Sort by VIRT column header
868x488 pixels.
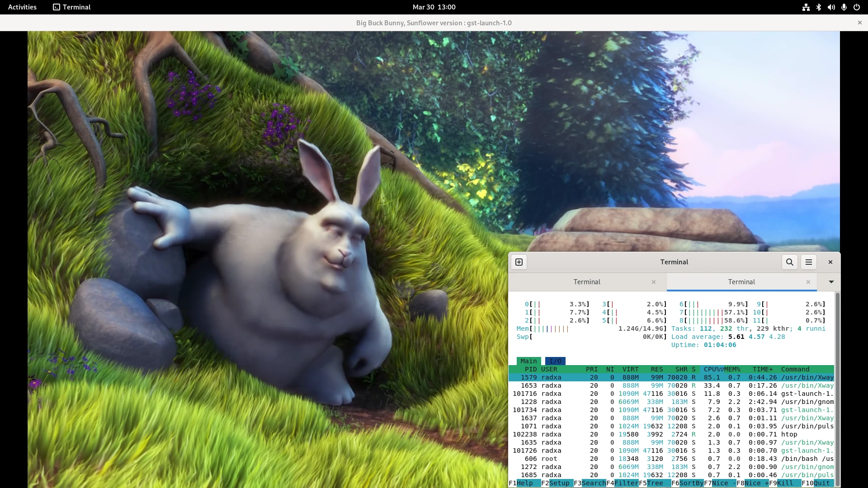[x=630, y=369]
